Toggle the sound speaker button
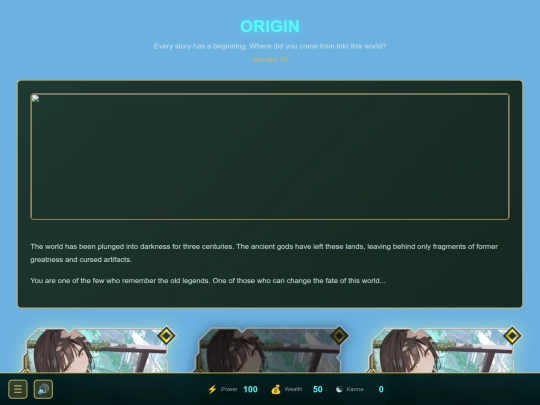 (x=43, y=389)
